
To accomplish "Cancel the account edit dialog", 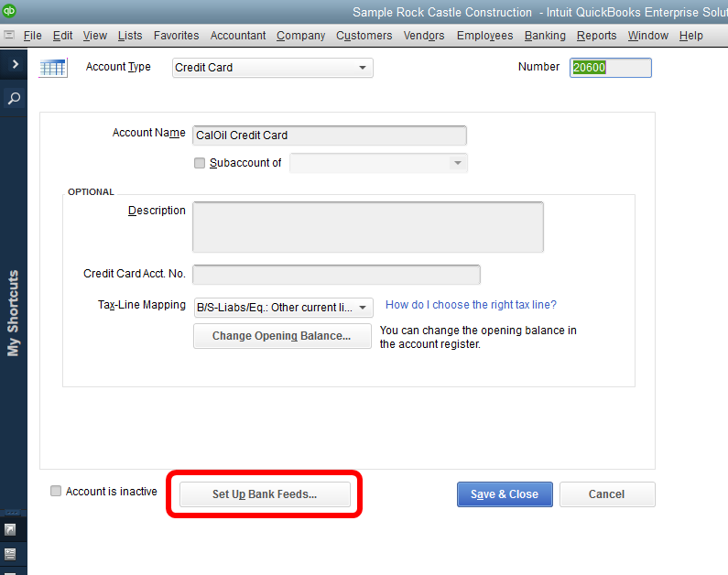I will pyautogui.click(x=607, y=494).
